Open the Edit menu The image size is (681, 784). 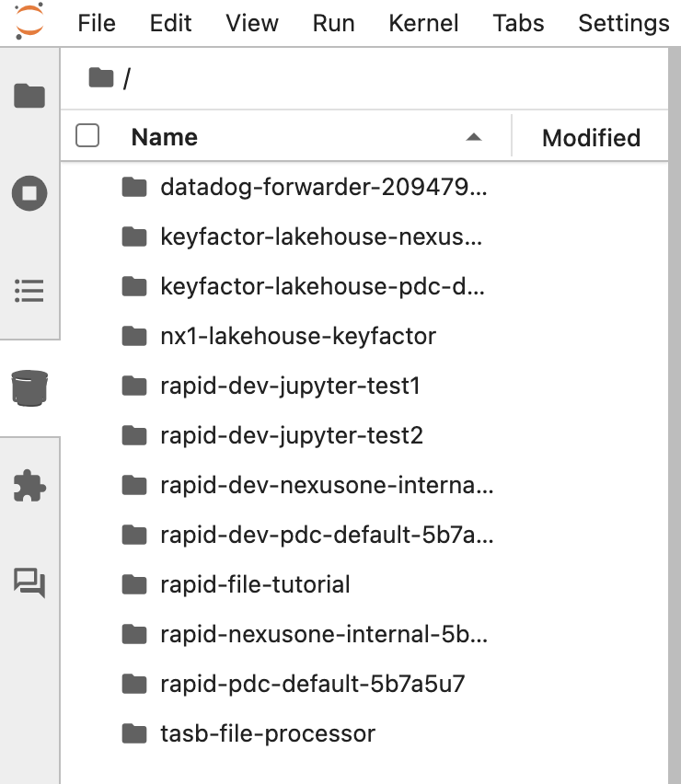pyautogui.click(x=170, y=23)
